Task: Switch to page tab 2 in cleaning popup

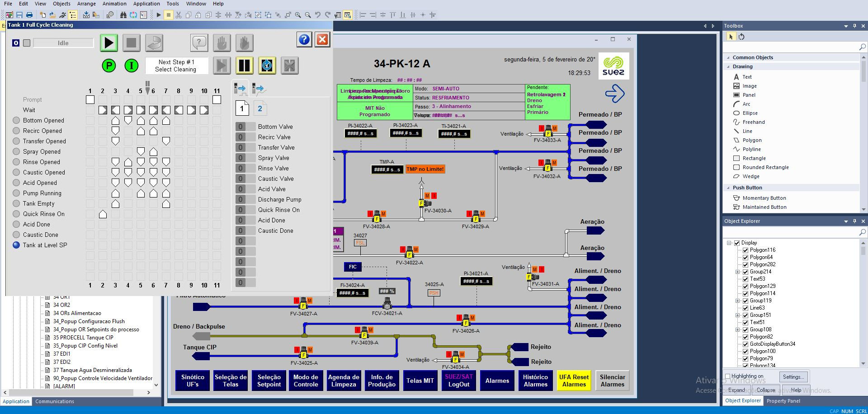Action: click(260, 108)
